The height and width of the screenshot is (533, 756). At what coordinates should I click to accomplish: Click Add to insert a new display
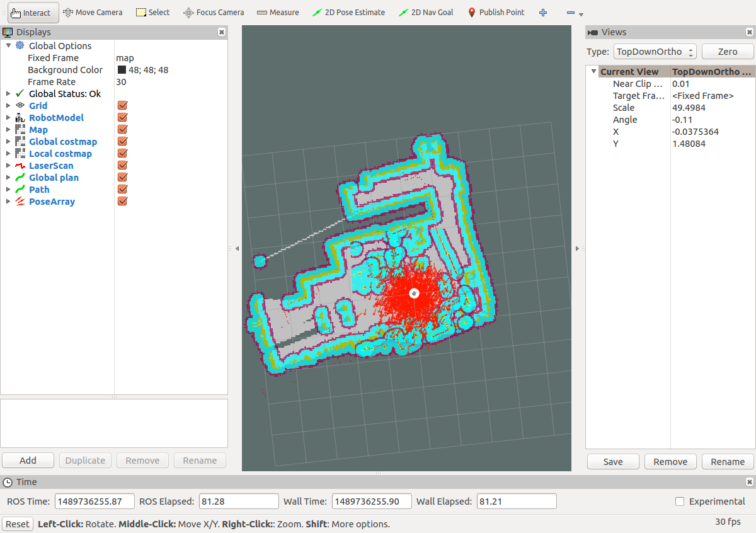[28, 460]
